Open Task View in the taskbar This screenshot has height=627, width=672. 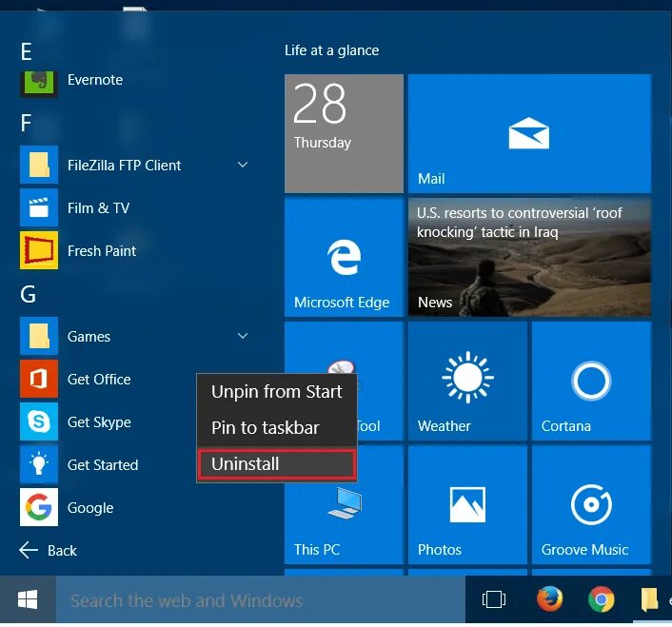pos(494,599)
